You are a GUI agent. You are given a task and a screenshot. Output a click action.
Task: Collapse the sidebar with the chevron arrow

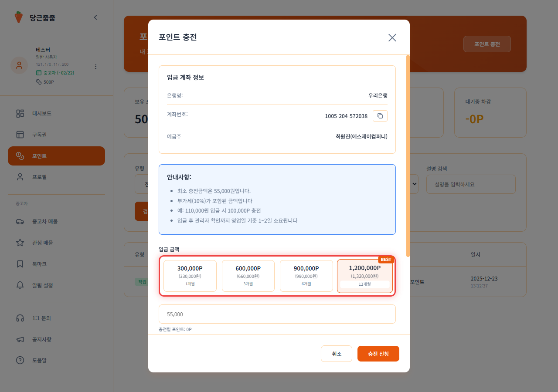(95, 17)
